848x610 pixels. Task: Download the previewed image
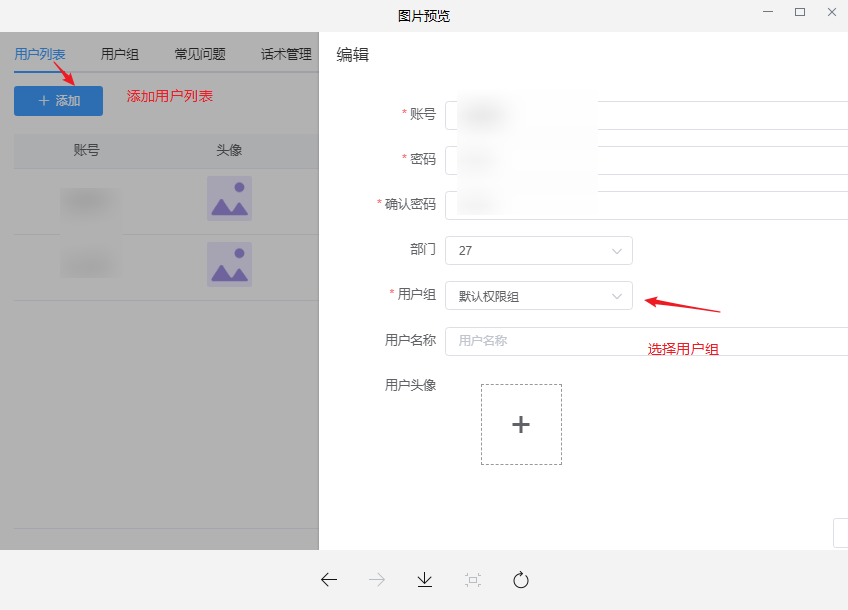[425, 579]
